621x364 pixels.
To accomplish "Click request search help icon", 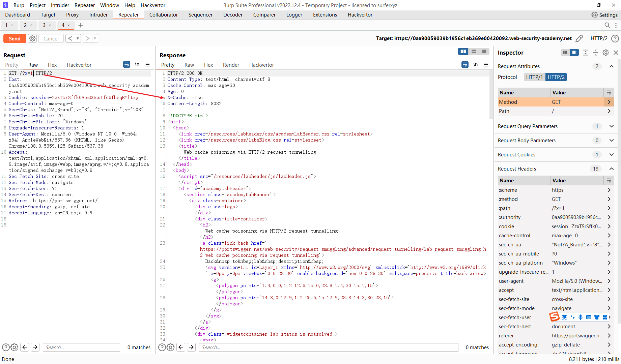I will 6,347.
